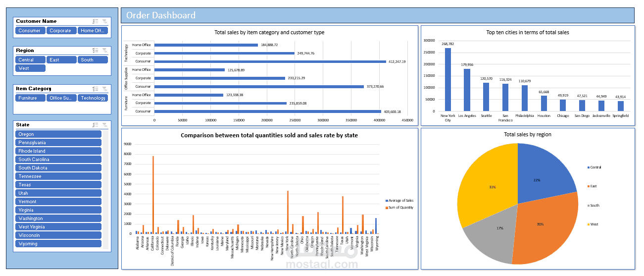Choose Oregon in the State slicer
The height and width of the screenshot is (276, 644).
pos(58,134)
